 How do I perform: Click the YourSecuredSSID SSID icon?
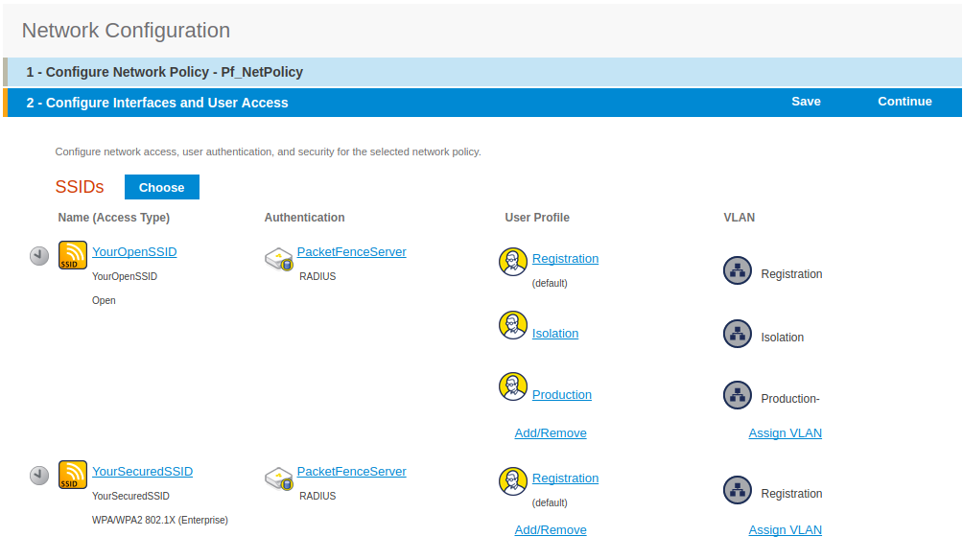tap(72, 475)
